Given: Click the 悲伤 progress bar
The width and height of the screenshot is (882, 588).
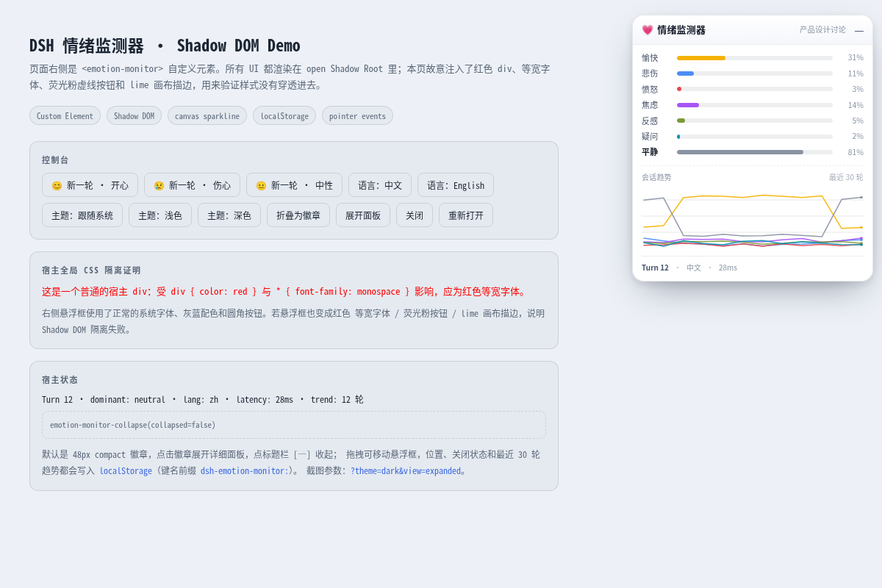Looking at the screenshot, I should [x=755, y=73].
